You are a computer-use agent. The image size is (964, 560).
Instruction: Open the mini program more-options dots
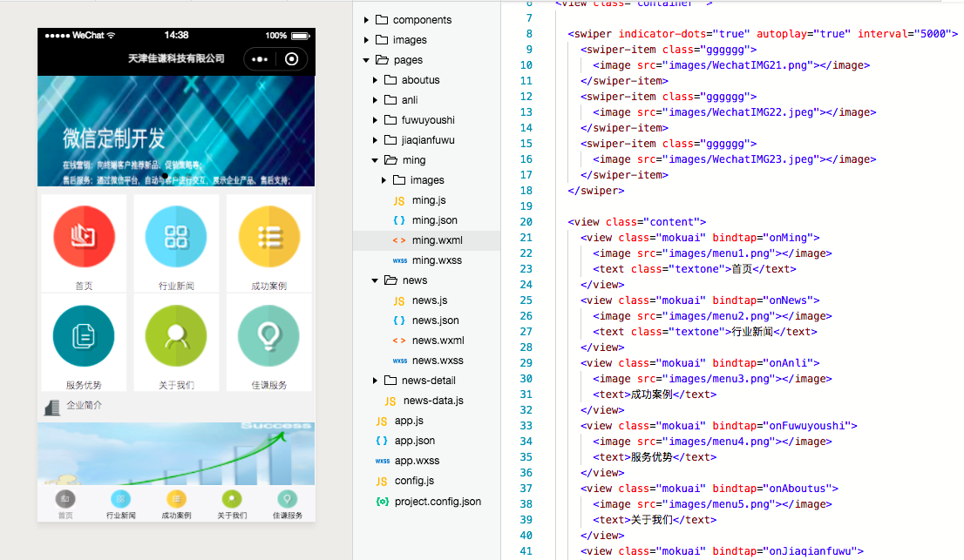coord(260,59)
